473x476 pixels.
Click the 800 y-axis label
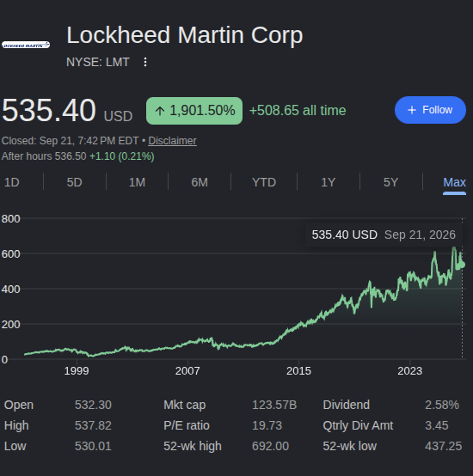(10, 218)
